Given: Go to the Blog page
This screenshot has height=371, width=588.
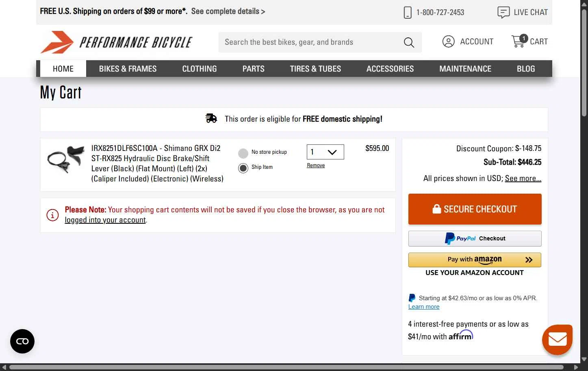Looking at the screenshot, I should pyautogui.click(x=526, y=69).
